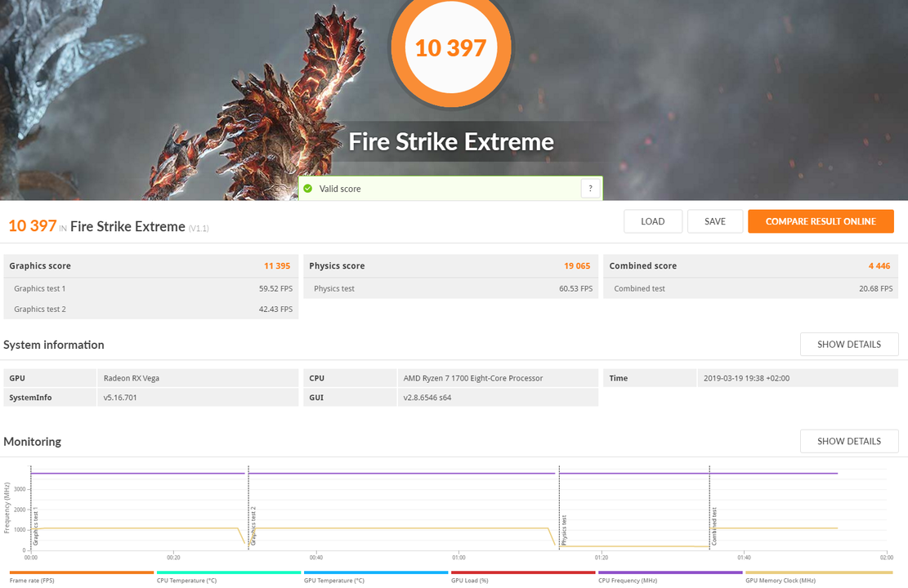The width and height of the screenshot is (908, 588).
Task: Click the time value 2019-03-19 19:38 +02:00
Action: coord(746,378)
